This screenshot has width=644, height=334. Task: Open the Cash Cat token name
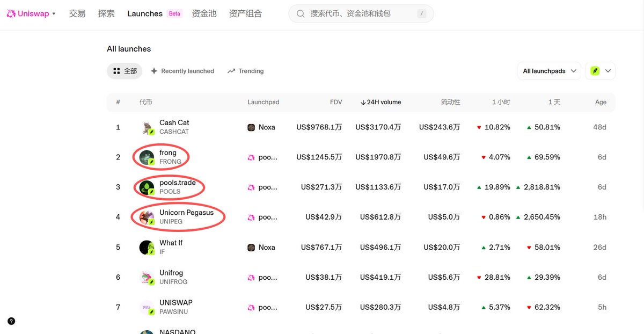coord(174,122)
